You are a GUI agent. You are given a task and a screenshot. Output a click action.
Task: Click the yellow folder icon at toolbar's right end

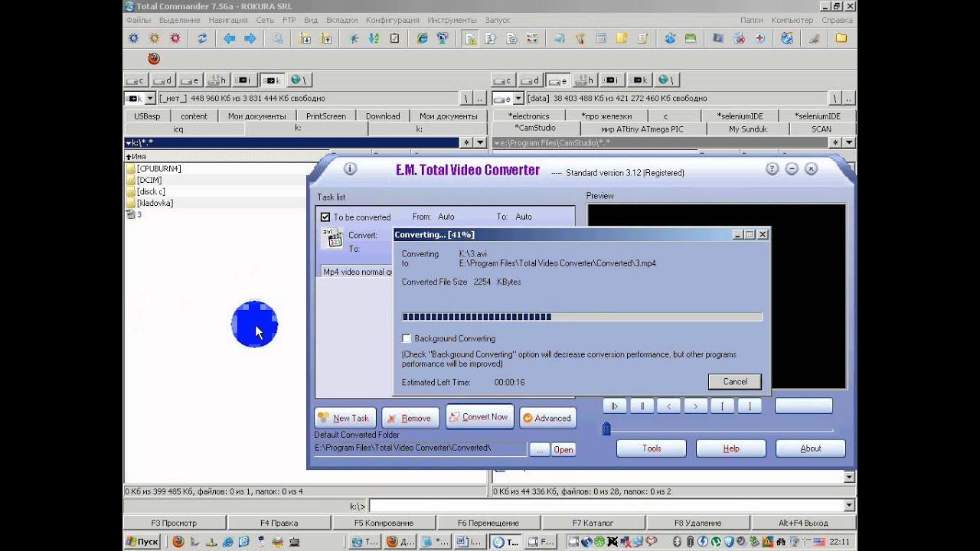coord(841,38)
